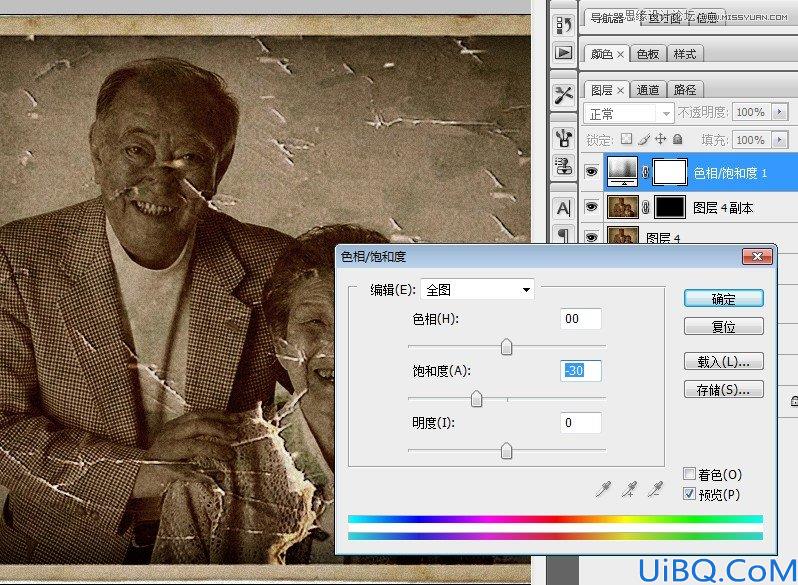Switch to the 色板 tab

point(647,54)
